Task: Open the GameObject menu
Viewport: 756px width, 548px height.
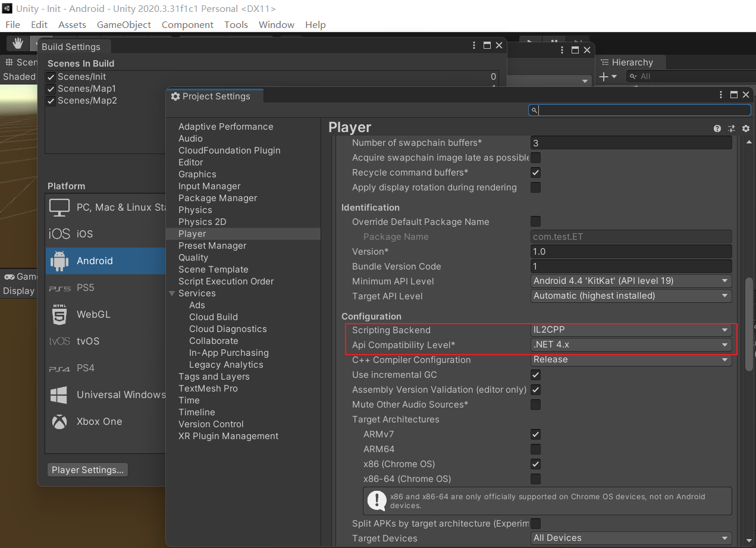Action: (124, 25)
